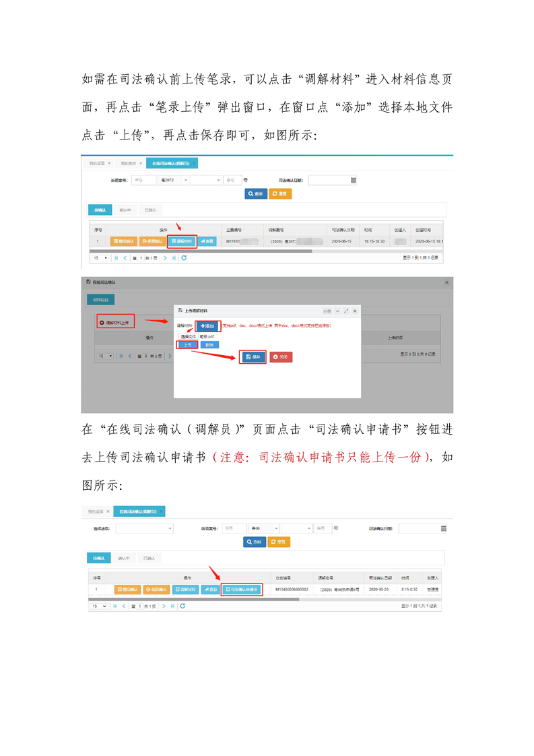Click the horizontal scrollbar in bottom screenshot table
This screenshot has width=534, height=756.
tap(194, 599)
